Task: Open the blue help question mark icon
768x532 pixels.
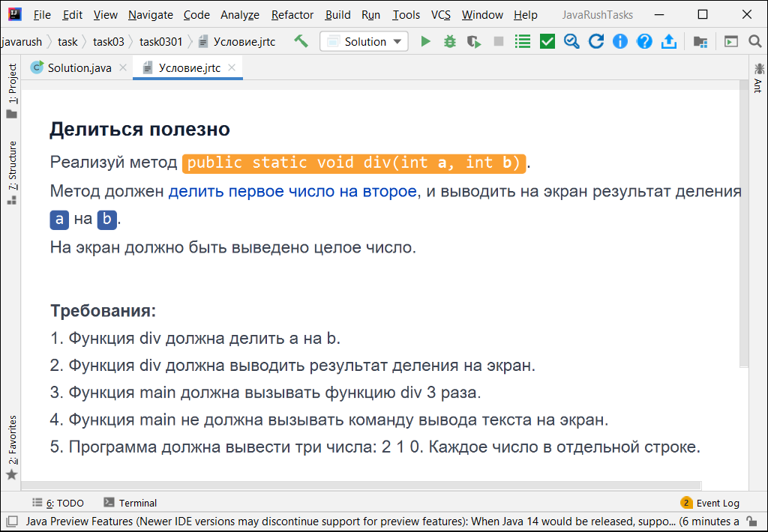Action: pyautogui.click(x=644, y=42)
